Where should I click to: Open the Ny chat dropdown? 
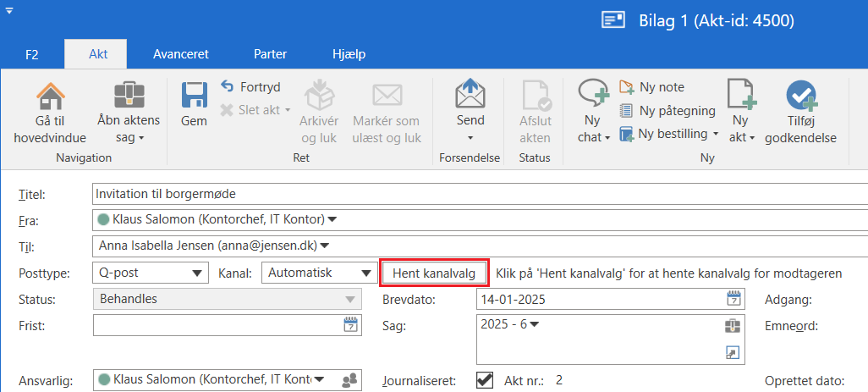click(x=607, y=138)
